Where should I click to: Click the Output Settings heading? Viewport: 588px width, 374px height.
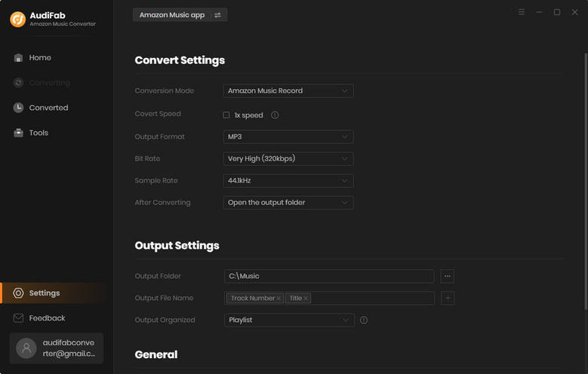pyautogui.click(x=177, y=246)
